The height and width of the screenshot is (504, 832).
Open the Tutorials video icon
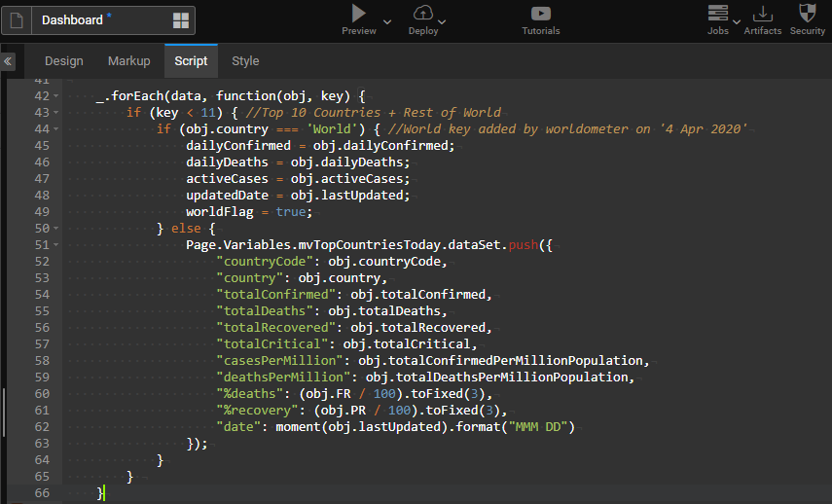point(540,14)
